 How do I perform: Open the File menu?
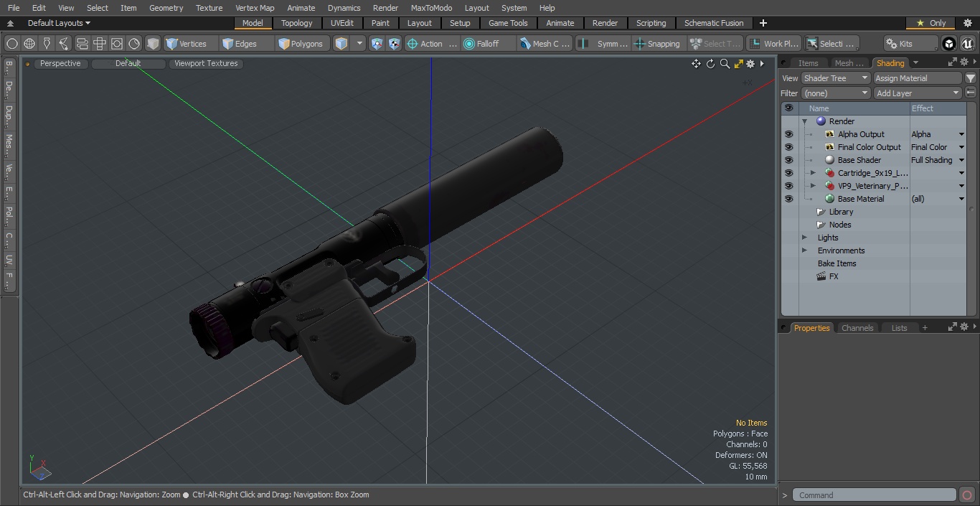pyautogui.click(x=14, y=8)
